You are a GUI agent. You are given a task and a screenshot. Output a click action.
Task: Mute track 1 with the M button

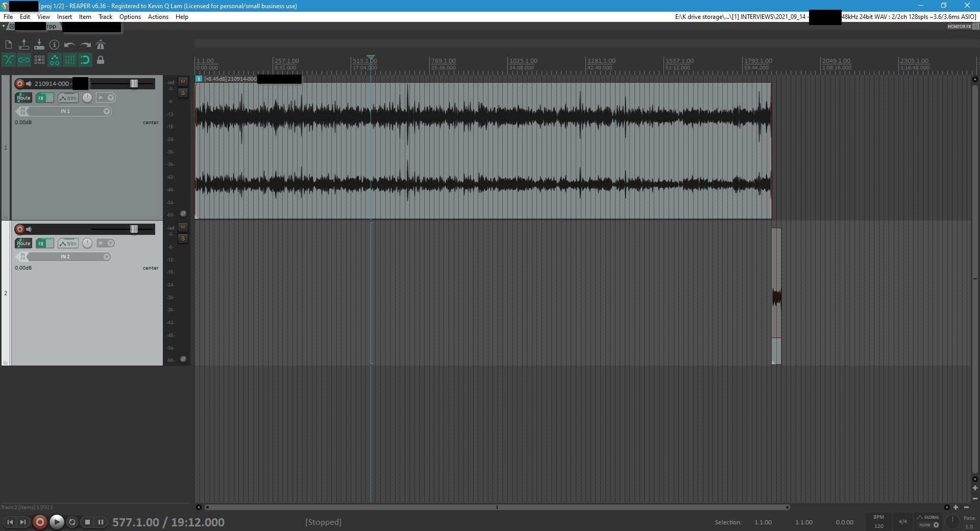[x=183, y=82]
